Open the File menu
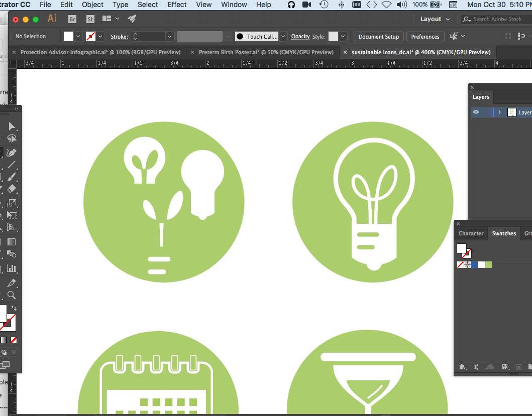This screenshot has height=416, width=532. pyautogui.click(x=45, y=5)
